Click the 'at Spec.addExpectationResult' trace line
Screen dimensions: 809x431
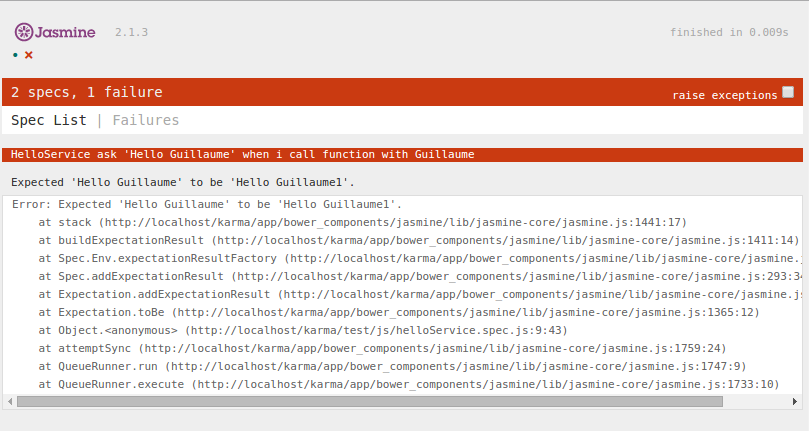pos(420,277)
